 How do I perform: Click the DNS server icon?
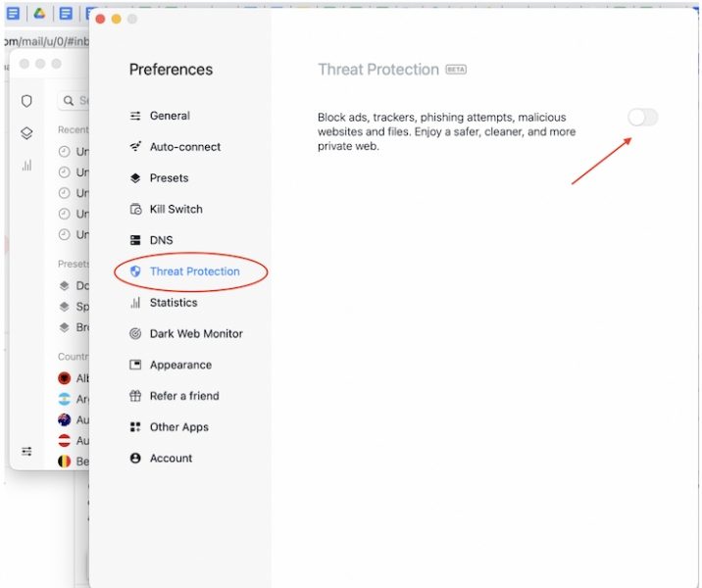click(x=135, y=240)
